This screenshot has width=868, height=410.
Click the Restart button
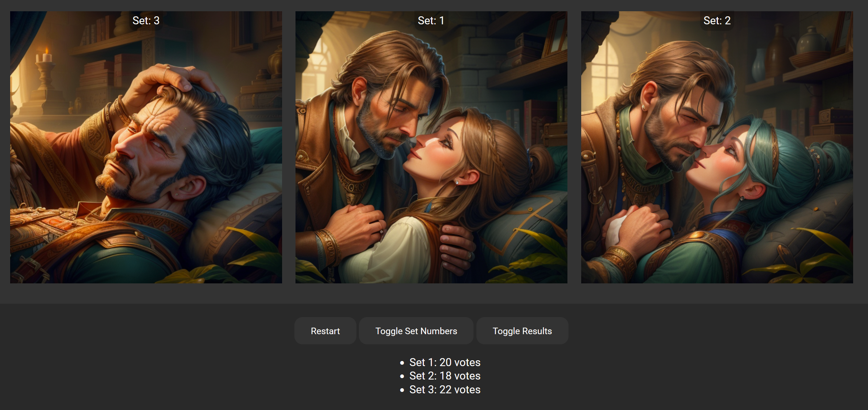point(325,331)
